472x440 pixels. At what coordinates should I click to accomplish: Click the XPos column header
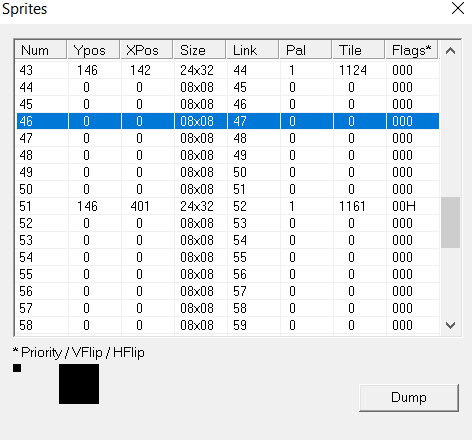[x=147, y=50]
